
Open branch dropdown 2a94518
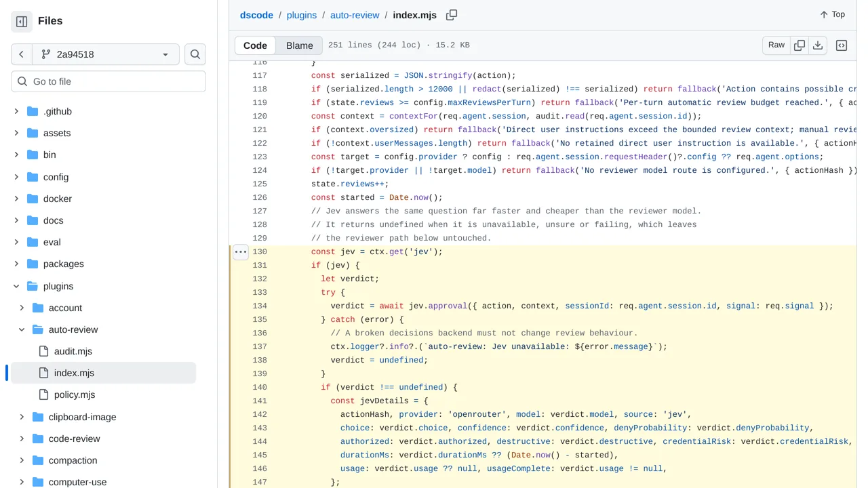pyautogui.click(x=106, y=54)
